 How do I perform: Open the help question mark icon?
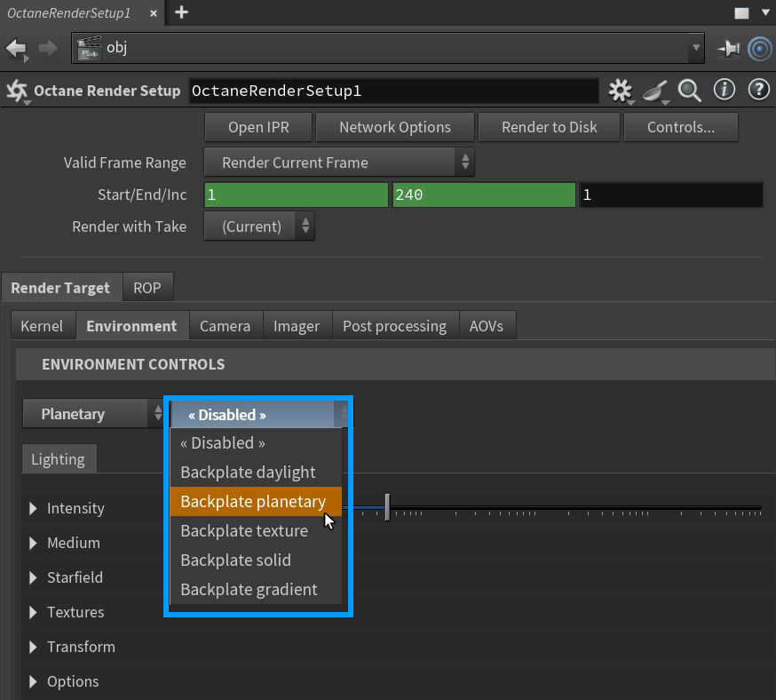[x=758, y=90]
